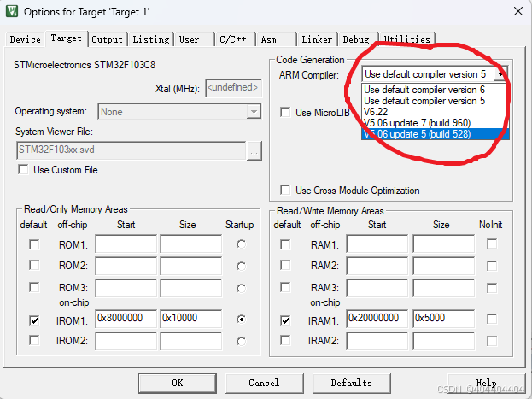532x399 pixels.
Task: Click IROM1 Start field showing 0x8000000
Action: pos(126,319)
